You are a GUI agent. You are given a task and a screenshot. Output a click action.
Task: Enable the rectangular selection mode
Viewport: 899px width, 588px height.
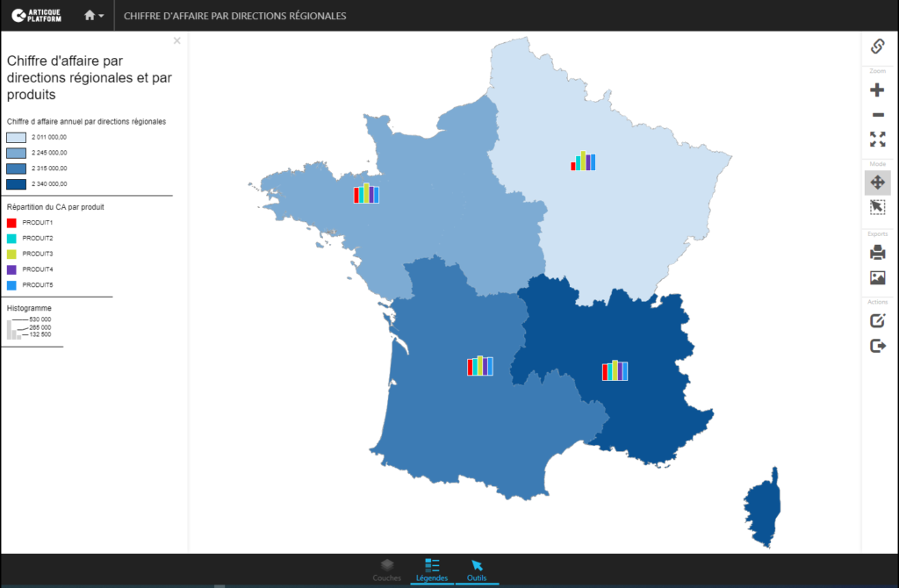[x=877, y=207]
